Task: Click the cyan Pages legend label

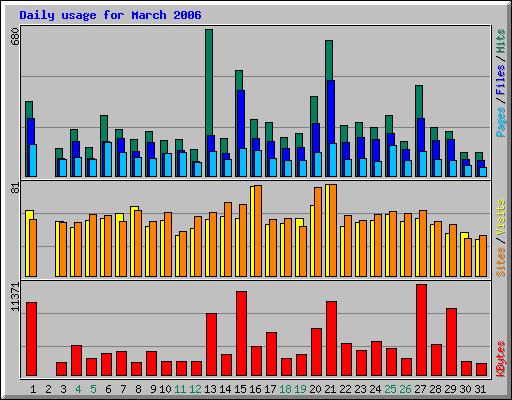Action: [501, 122]
